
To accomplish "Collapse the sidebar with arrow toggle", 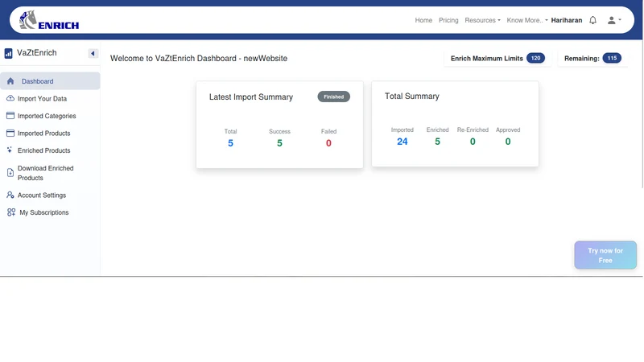I will [93, 53].
